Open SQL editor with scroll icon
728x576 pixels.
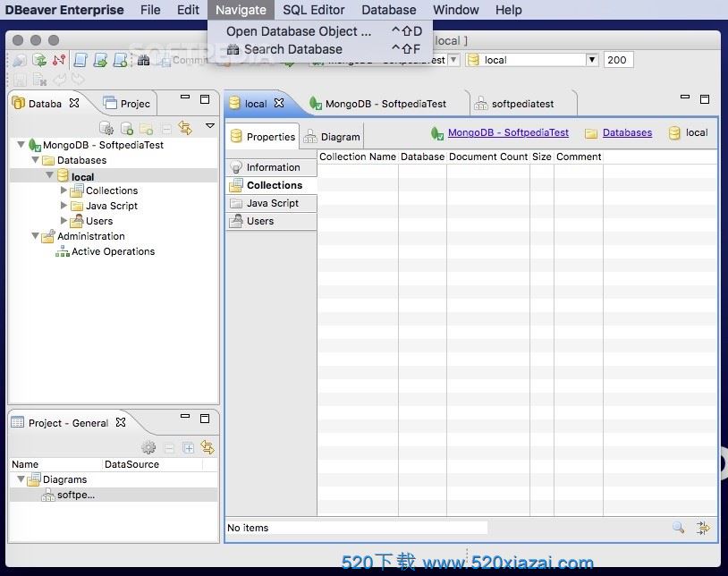(x=80, y=60)
